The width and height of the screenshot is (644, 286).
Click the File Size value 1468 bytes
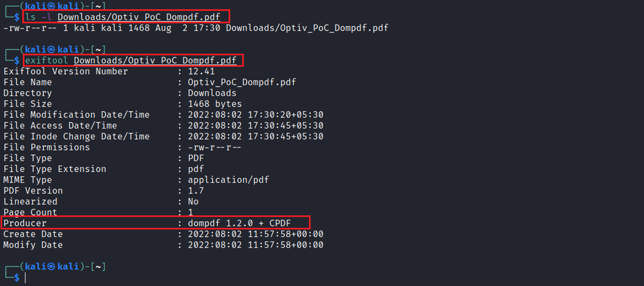(215, 104)
